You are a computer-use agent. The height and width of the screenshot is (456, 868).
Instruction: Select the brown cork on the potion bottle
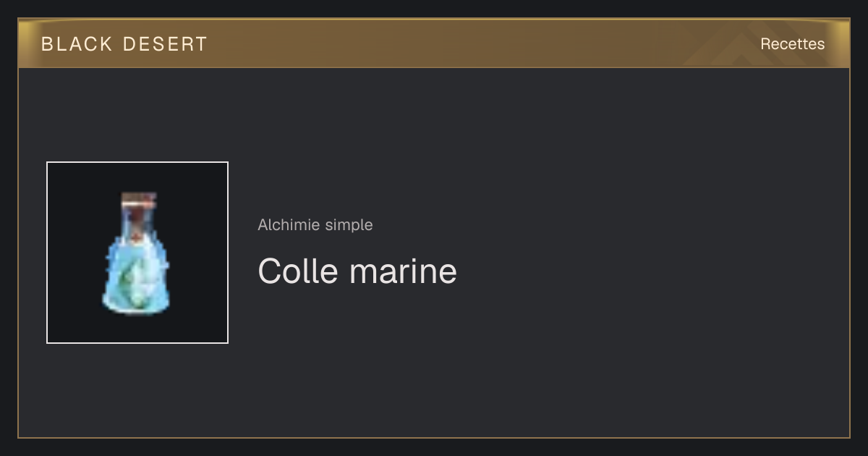click(138, 200)
